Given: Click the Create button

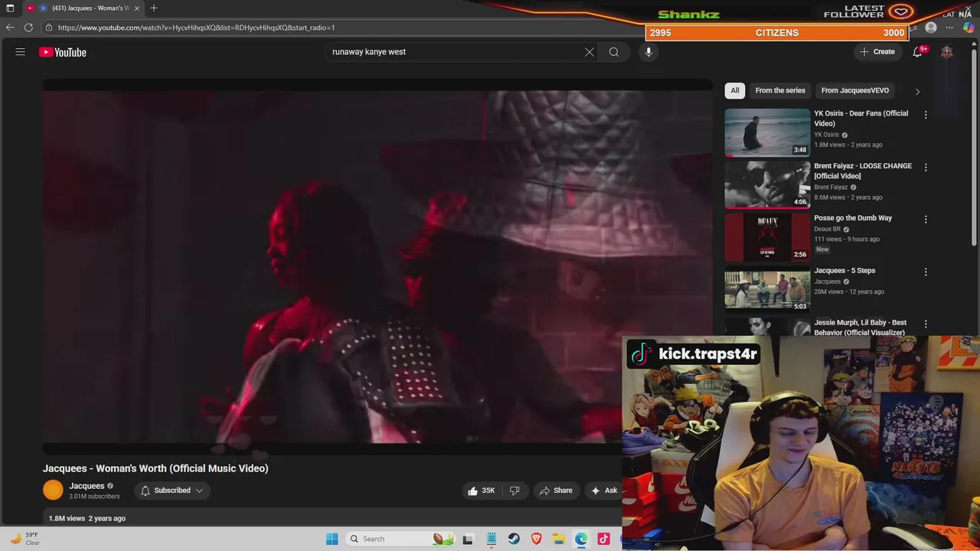Looking at the screenshot, I should 877,52.
